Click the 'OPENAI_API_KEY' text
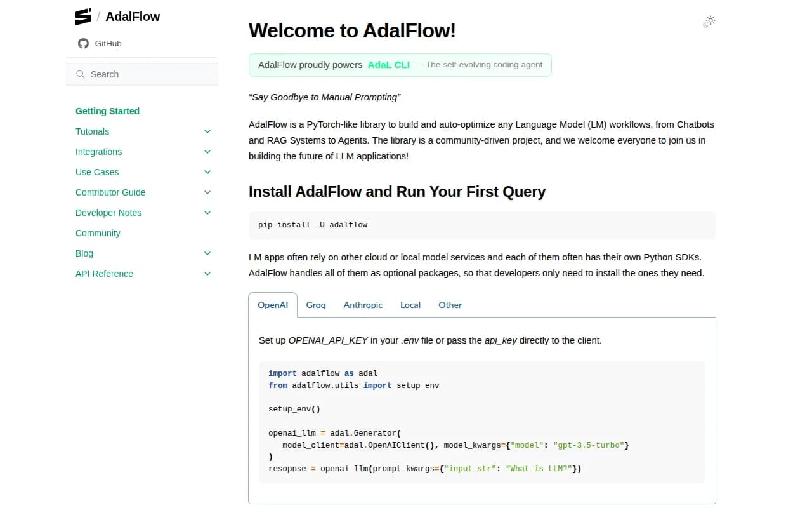812x508 pixels. point(328,340)
